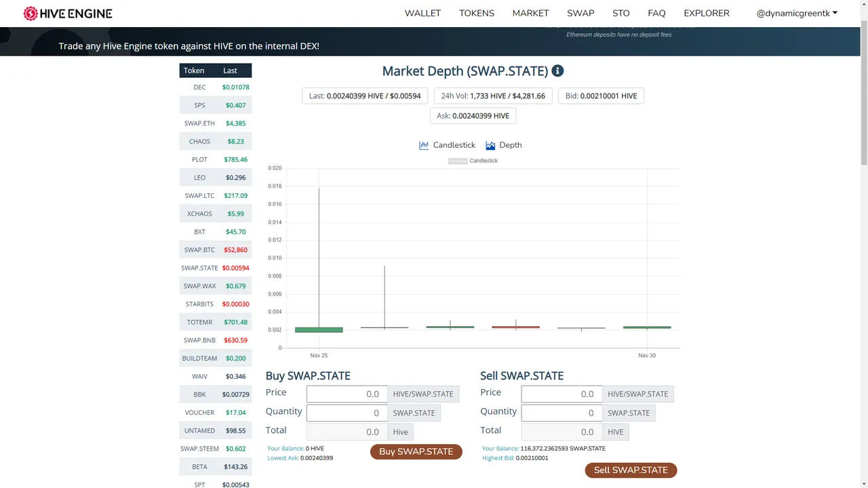
Task: Click the Ask 0.00240399 HIVE box
Action: coord(473,116)
